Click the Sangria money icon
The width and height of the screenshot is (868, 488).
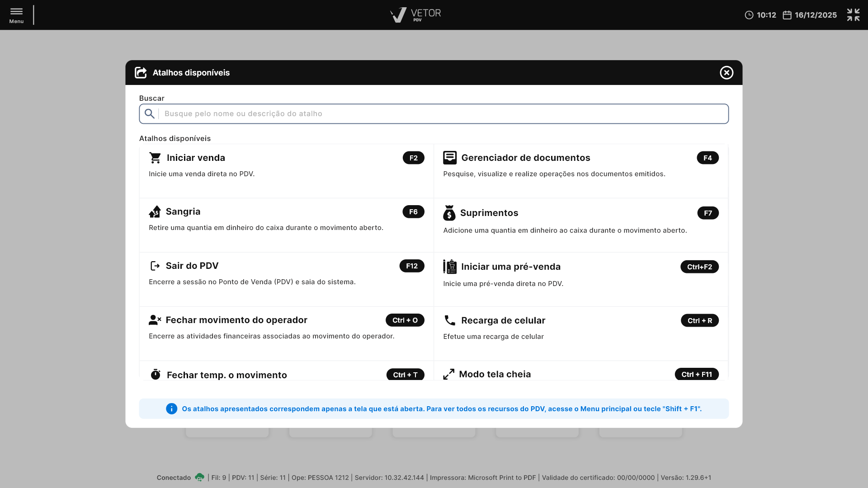coord(155,211)
